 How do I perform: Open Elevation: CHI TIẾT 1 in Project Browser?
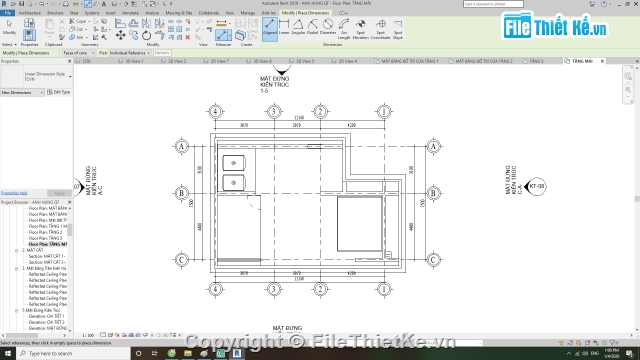(46, 316)
